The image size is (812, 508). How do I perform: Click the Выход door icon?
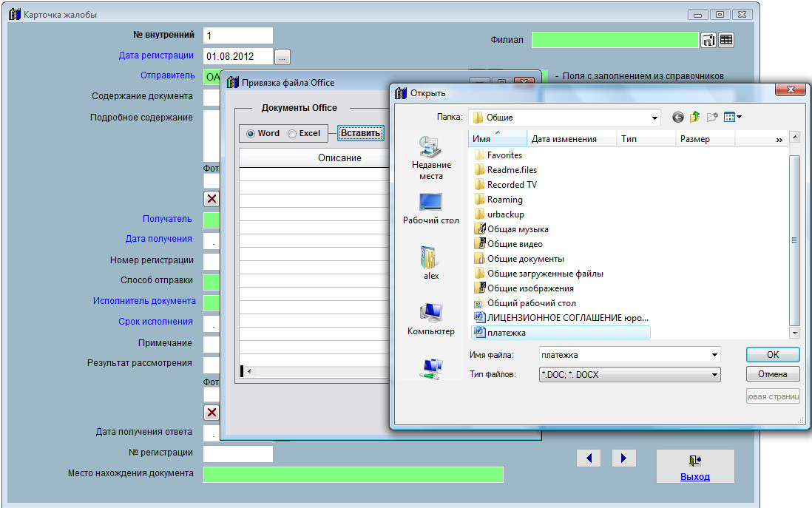click(694, 461)
